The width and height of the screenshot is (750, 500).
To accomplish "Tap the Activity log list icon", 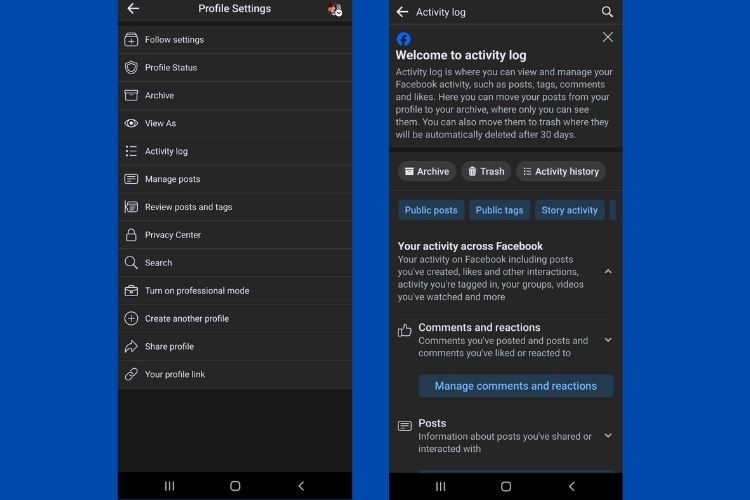I will coord(131,151).
